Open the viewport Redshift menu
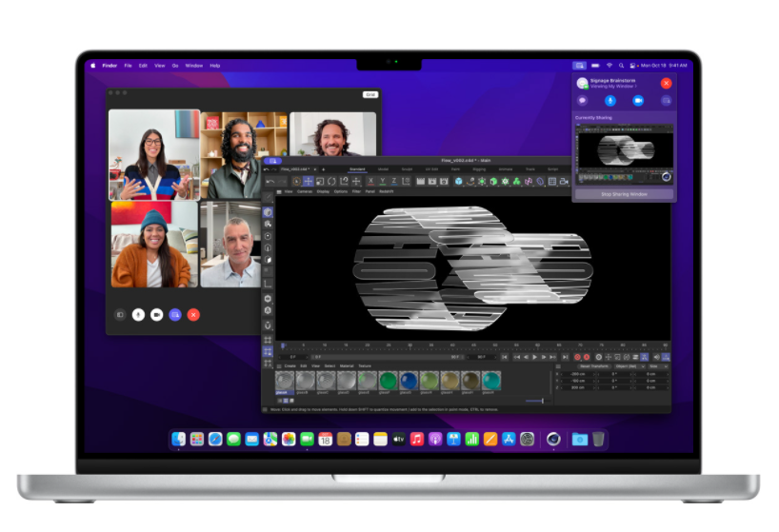This screenshot has width=779, height=532. tap(386, 191)
